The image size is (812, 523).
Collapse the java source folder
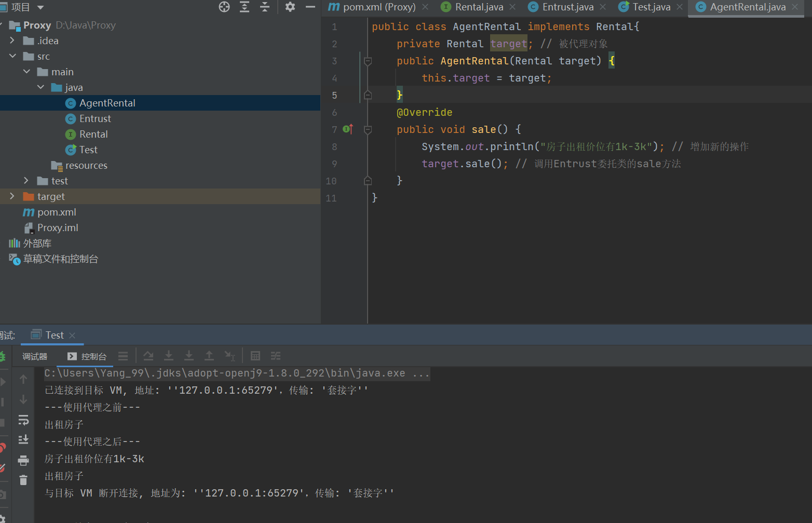[x=40, y=87]
